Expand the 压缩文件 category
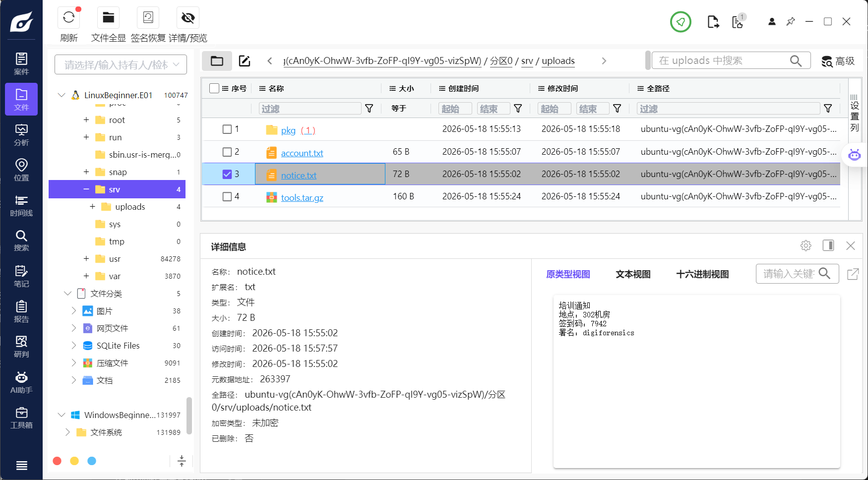This screenshot has height=480, width=868. 73,362
